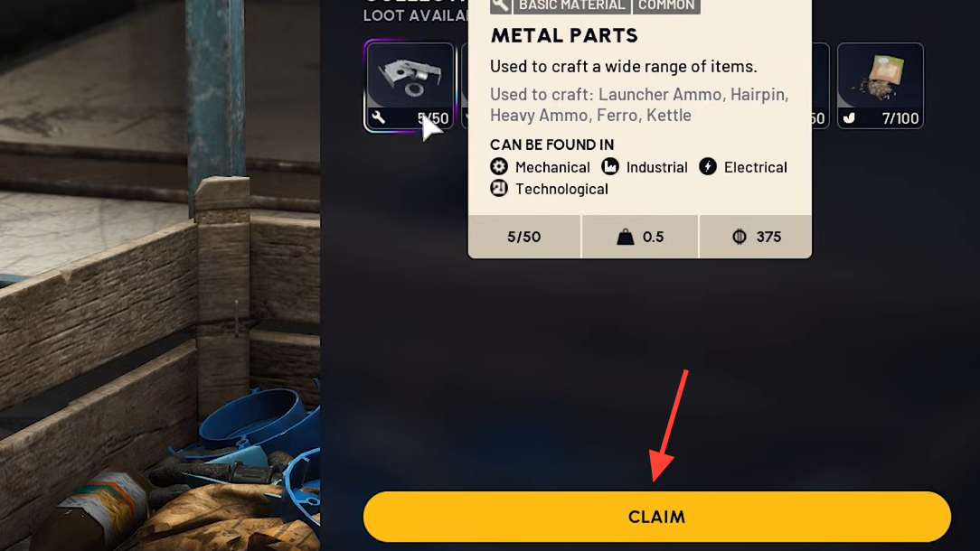
Task: Select the BASIC MATERIAL tag
Action: [x=572, y=5]
